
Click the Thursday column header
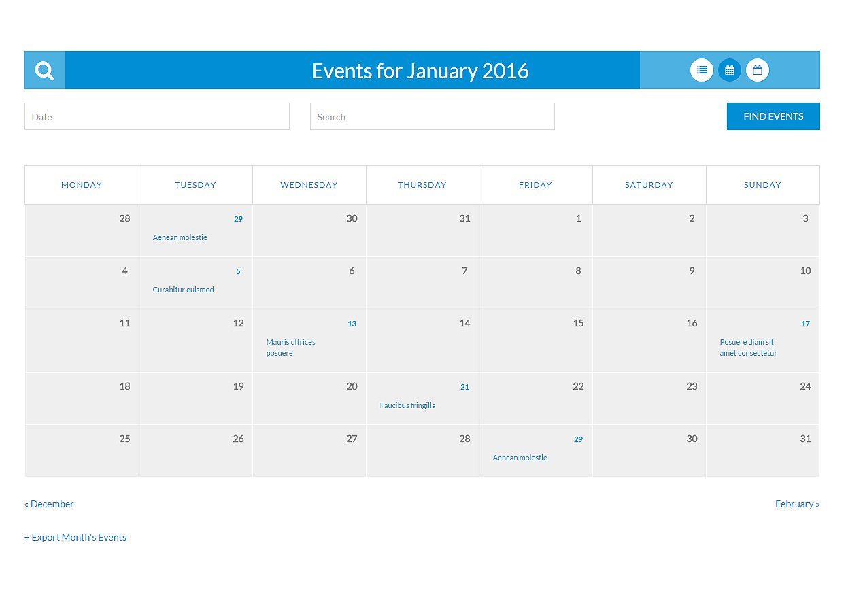(422, 185)
